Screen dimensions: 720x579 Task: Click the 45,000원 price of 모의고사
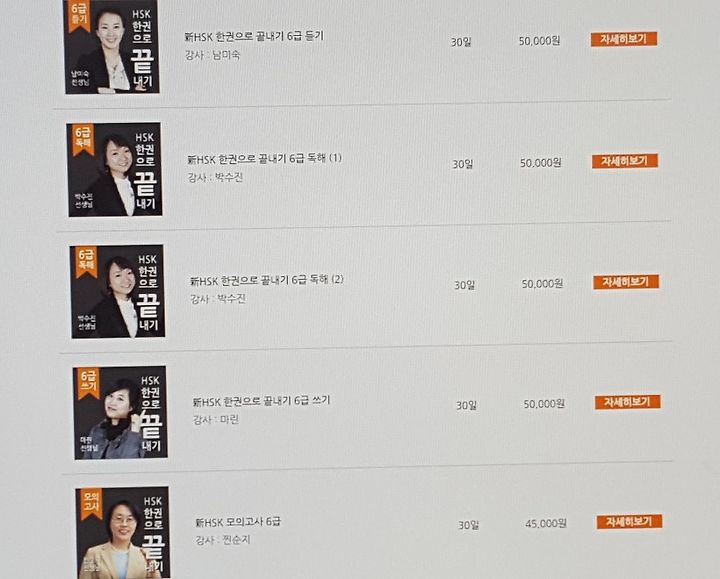click(546, 523)
